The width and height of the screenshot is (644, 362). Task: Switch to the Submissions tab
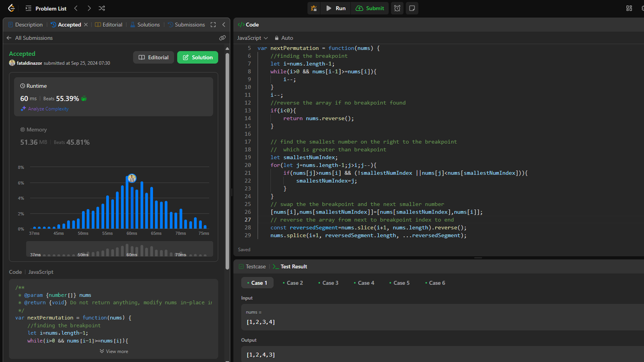pyautogui.click(x=186, y=25)
